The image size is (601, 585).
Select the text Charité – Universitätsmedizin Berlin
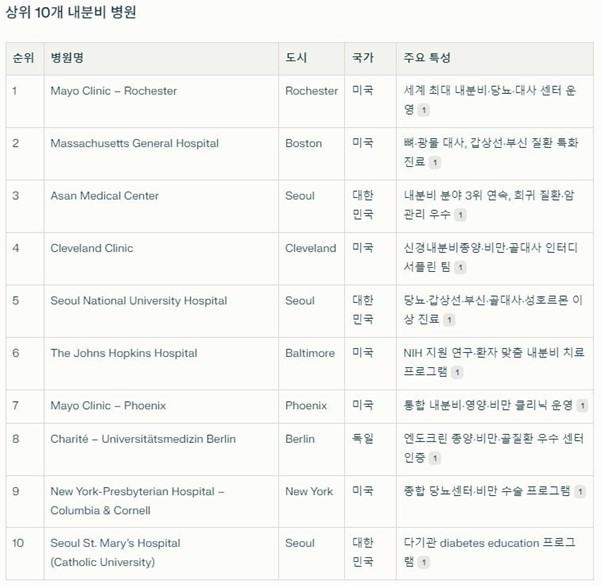(143, 439)
